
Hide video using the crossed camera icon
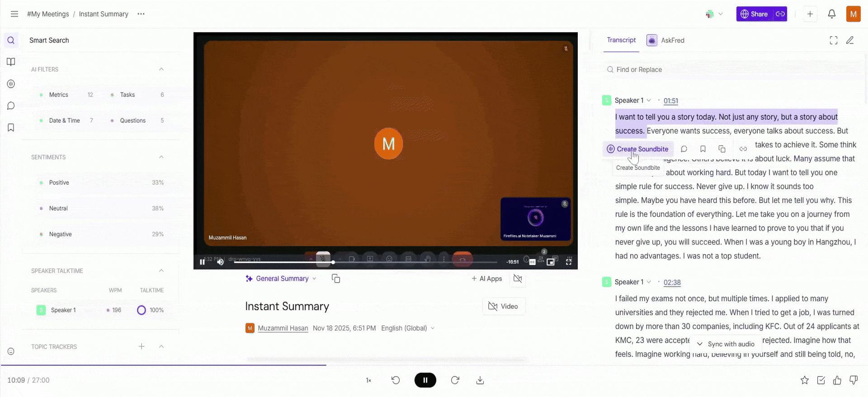point(518,279)
